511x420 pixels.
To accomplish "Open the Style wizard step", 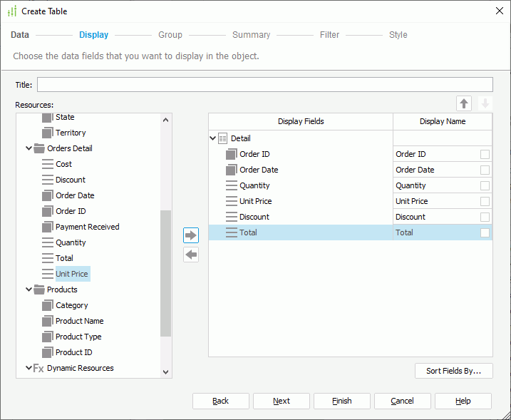I will point(398,35).
